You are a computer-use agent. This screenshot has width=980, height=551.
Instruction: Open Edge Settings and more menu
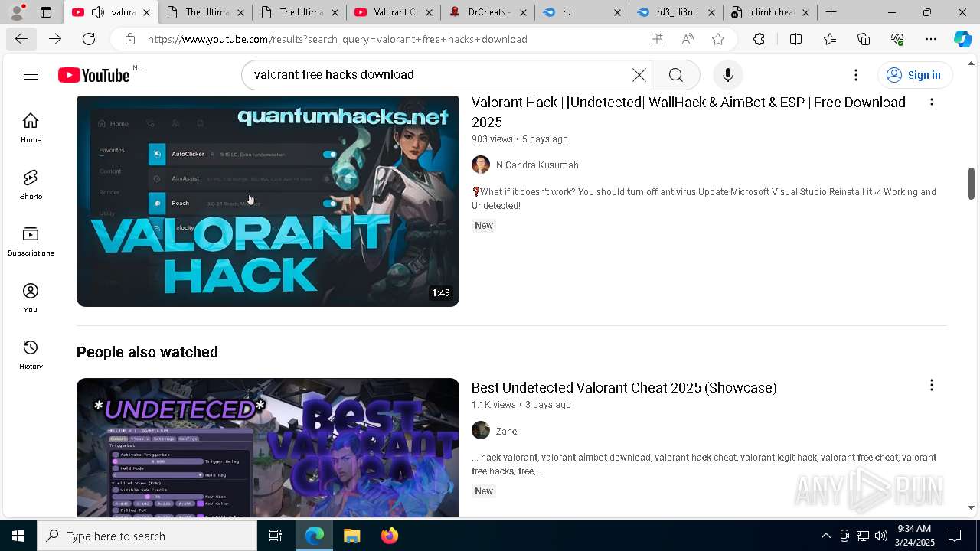[x=931, y=39]
